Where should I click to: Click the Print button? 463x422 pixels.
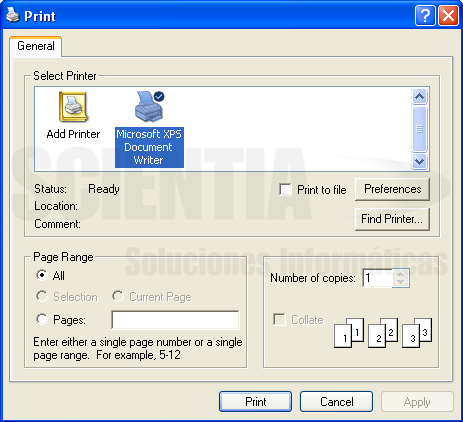(x=255, y=402)
